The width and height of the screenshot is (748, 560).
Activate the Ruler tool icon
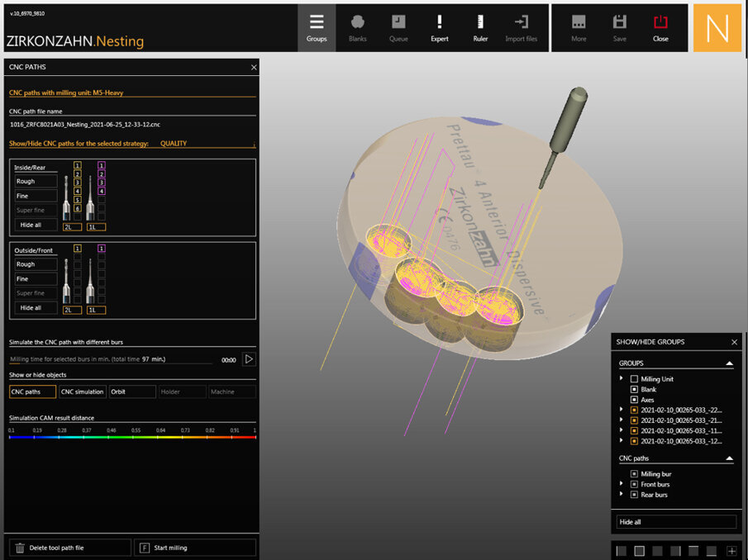click(x=480, y=27)
